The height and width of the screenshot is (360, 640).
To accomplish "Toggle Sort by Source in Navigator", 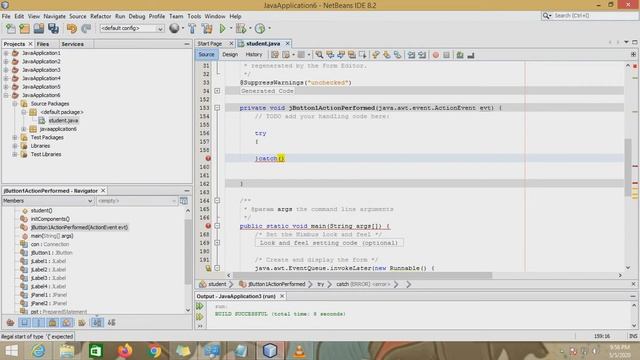I will 111,322.
